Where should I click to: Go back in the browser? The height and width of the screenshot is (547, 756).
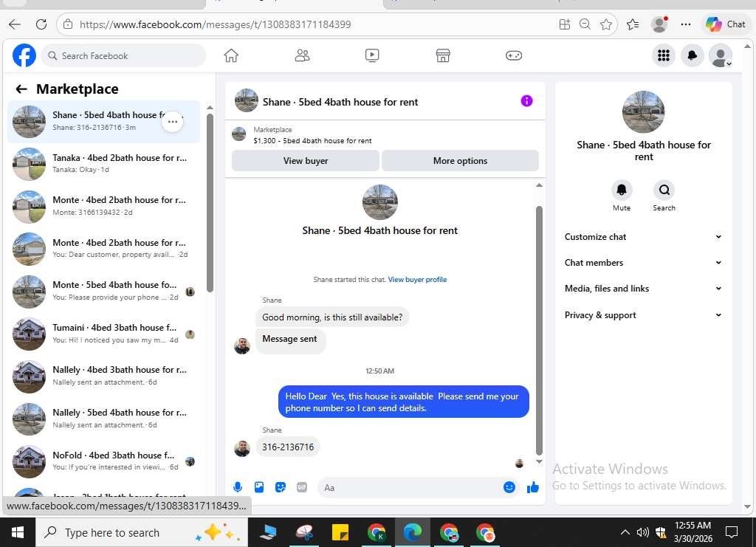tap(15, 24)
